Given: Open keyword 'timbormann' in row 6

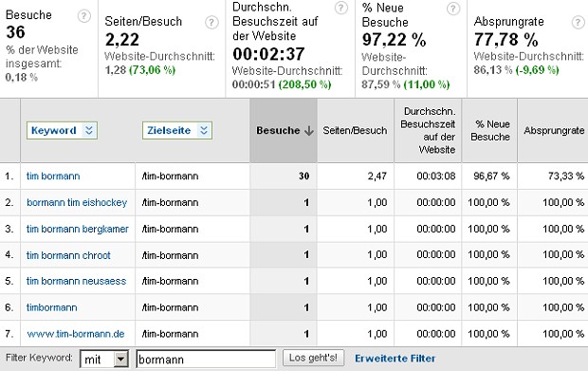Looking at the screenshot, I should pyautogui.click(x=52, y=307).
